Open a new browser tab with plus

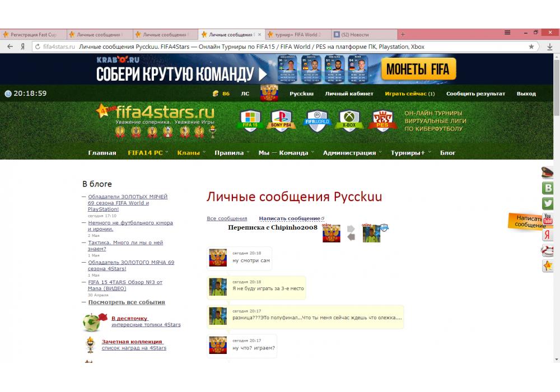click(403, 34)
